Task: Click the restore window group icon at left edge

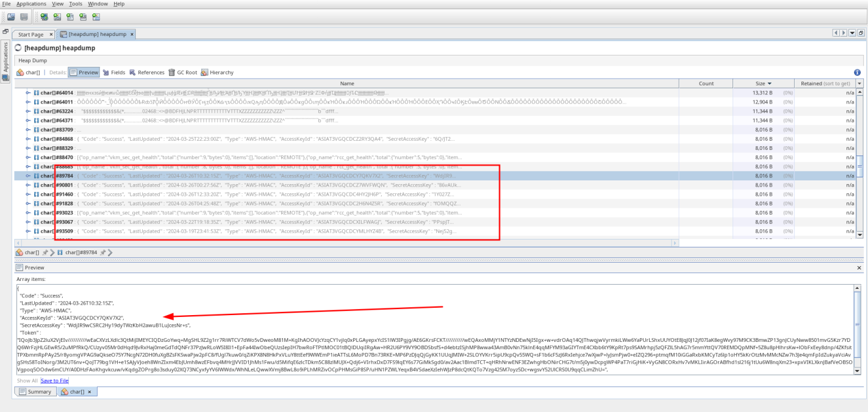Action: (x=5, y=31)
